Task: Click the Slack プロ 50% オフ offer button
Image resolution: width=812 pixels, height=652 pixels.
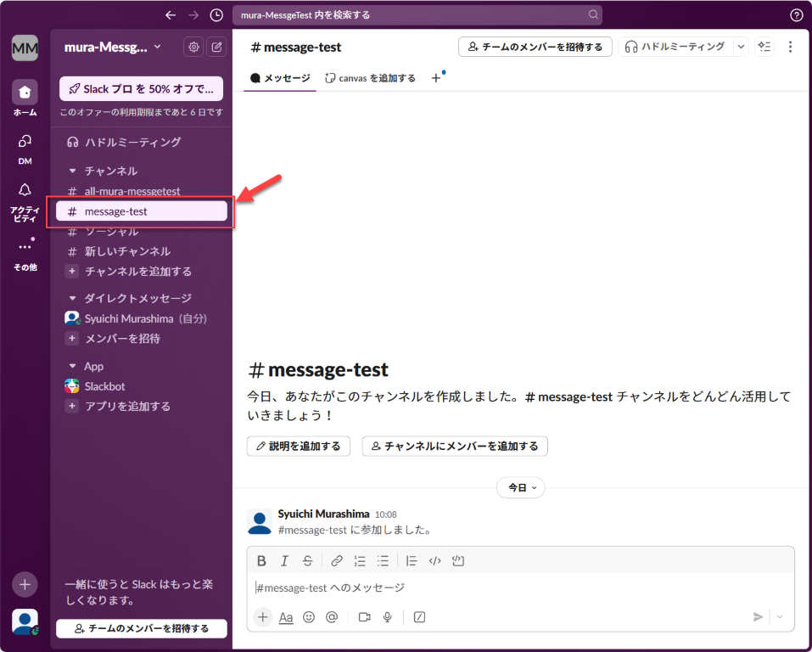Action: pyautogui.click(x=142, y=88)
